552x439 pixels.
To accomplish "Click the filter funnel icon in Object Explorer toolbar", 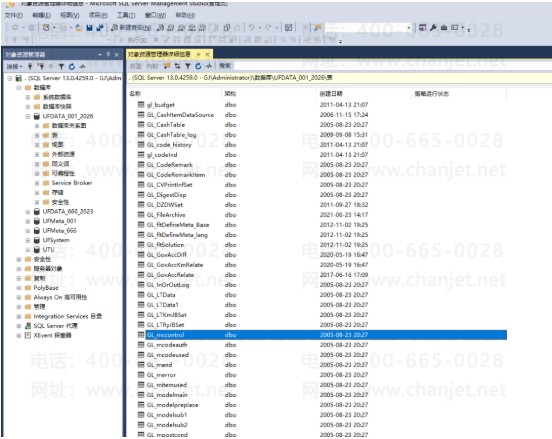I will click(61, 66).
